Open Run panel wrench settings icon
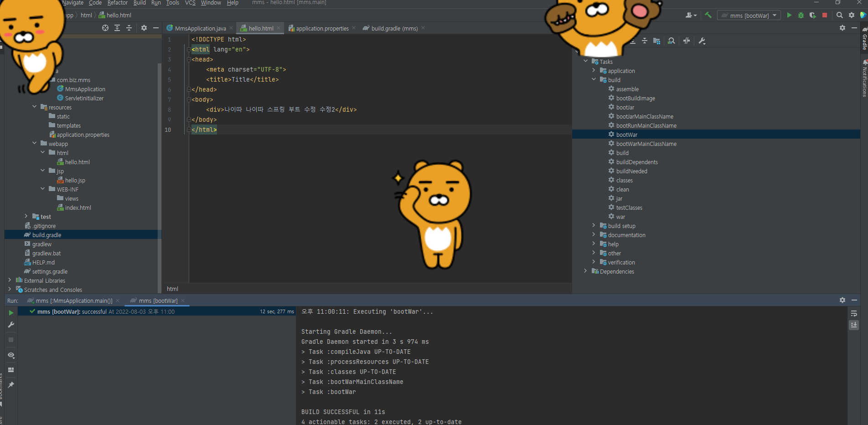Viewport: 868px width, 425px height. [11, 325]
